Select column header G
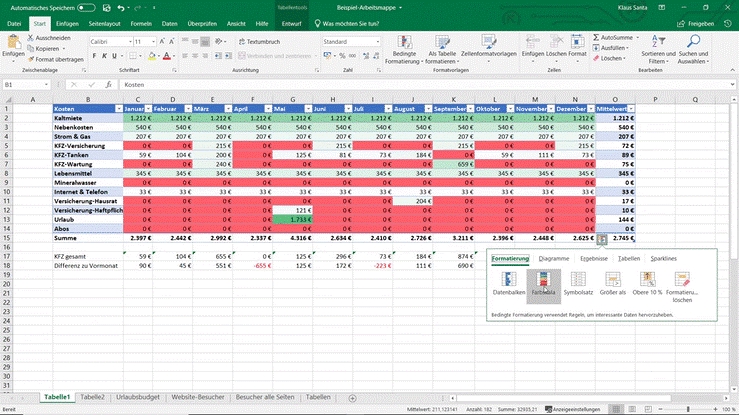Screen dimensions: 739x415 [292, 99]
